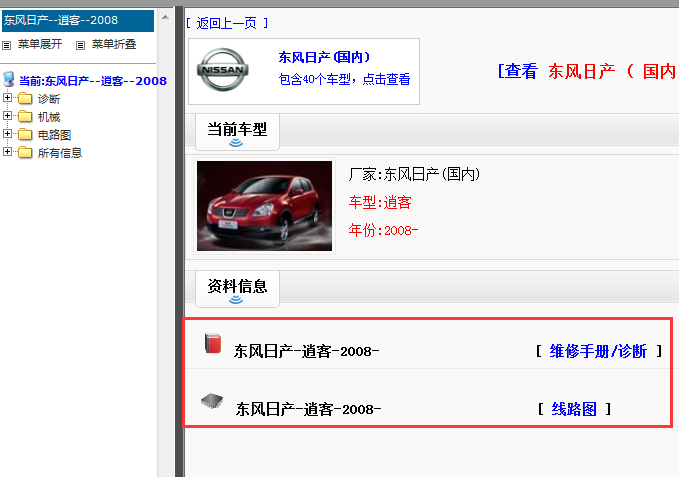Click the computer icon beside current vehicle
The height and width of the screenshot is (477, 679).
pos(8,80)
